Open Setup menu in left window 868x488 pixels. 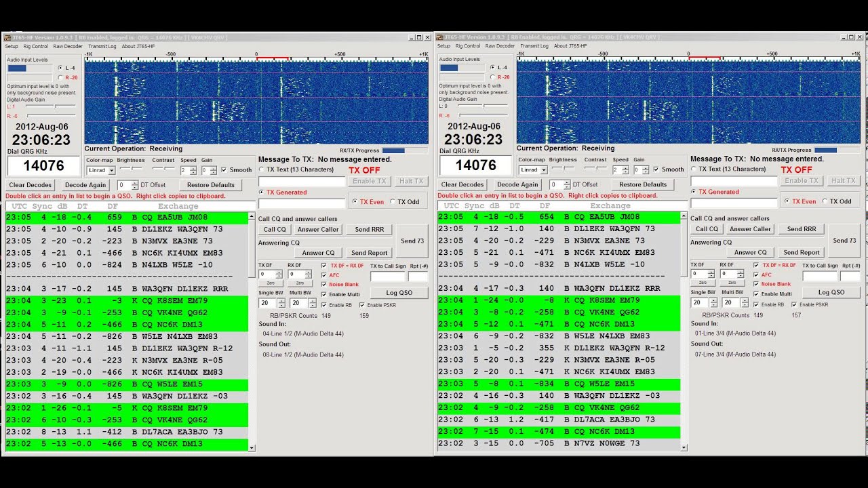tap(12, 46)
